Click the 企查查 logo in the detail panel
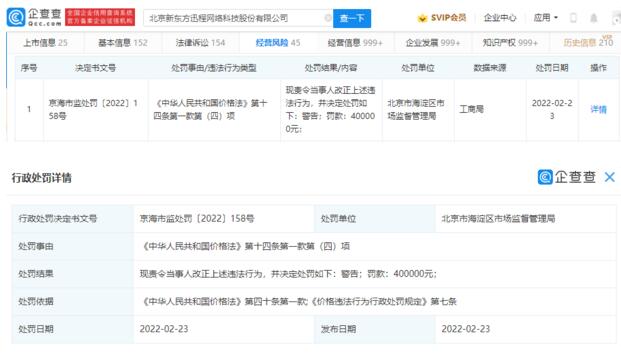Image resolution: width=621 pixels, height=360 pixels. [567, 177]
